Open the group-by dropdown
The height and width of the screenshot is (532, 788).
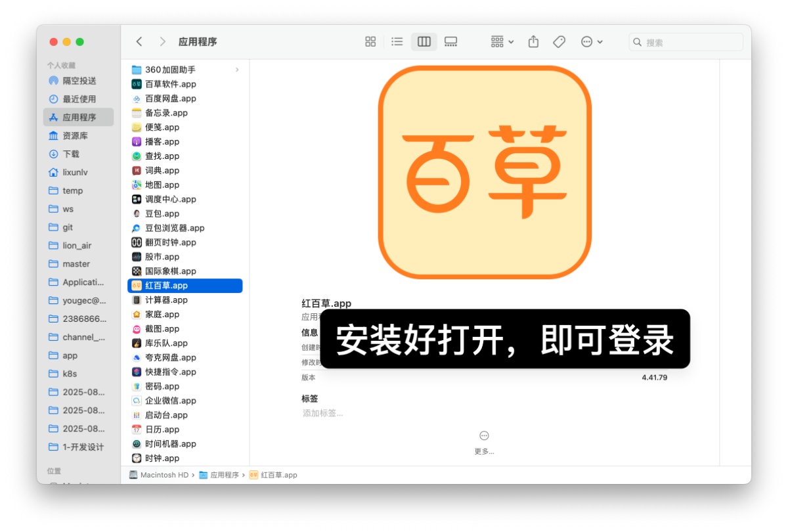pyautogui.click(x=502, y=41)
